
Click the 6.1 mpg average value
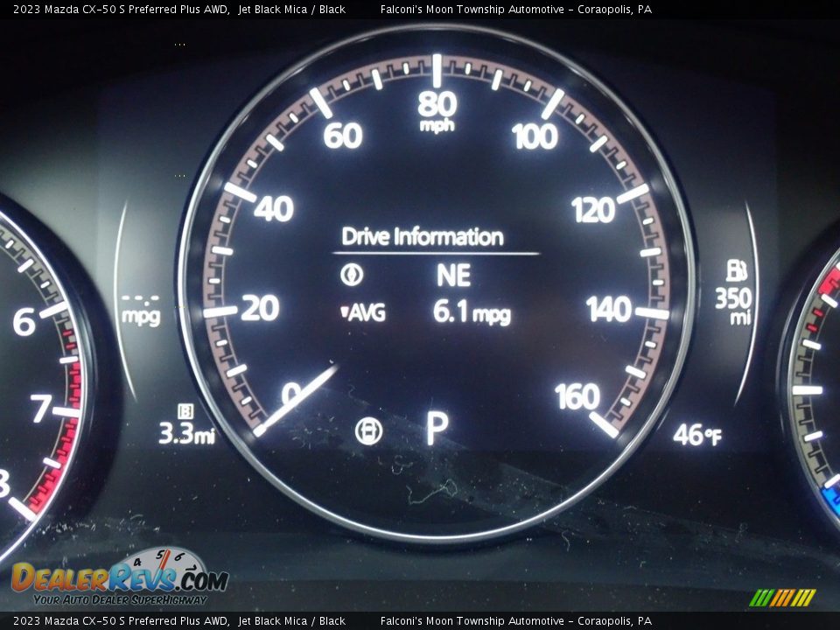472,312
